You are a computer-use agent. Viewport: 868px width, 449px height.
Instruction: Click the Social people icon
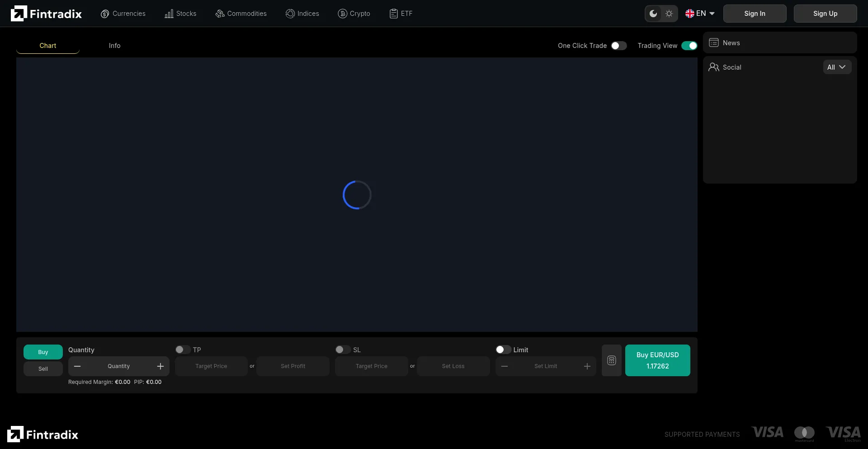tap(714, 67)
